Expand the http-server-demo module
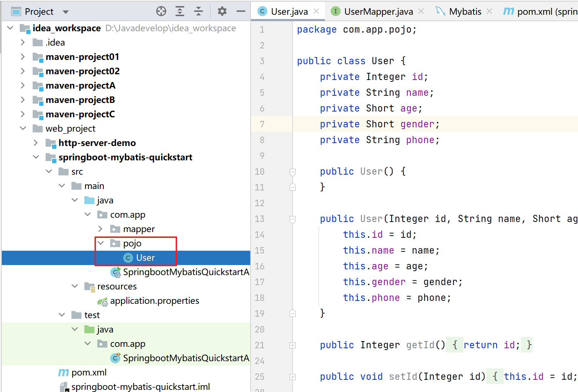Viewport: 578px width, 392px height. pyautogui.click(x=36, y=143)
